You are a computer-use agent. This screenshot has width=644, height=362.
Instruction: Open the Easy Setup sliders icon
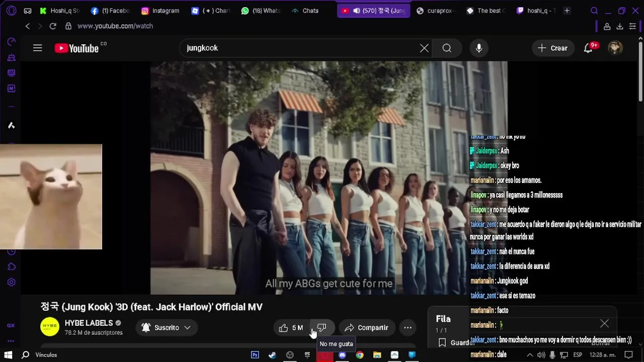632,26
